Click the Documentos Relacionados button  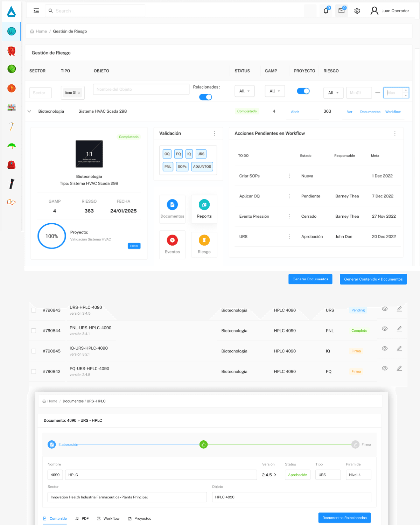pyautogui.click(x=344, y=518)
